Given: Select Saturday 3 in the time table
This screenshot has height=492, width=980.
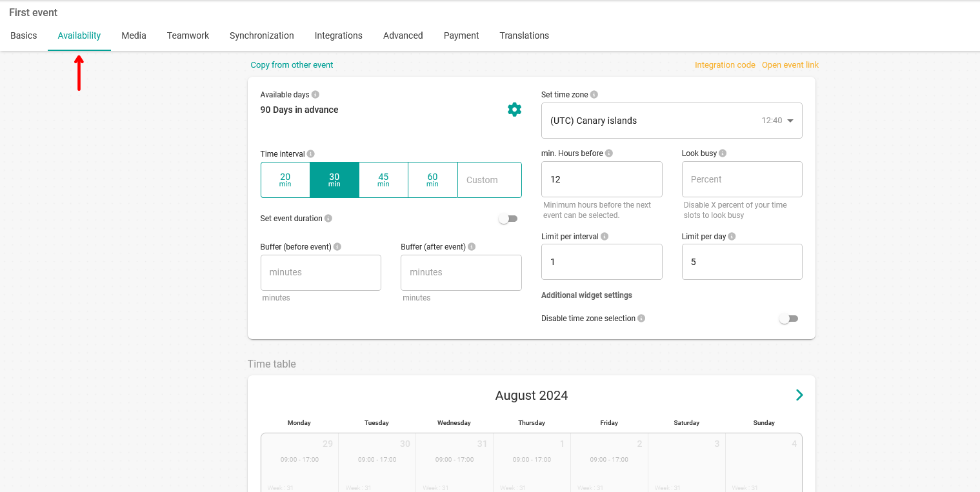Looking at the screenshot, I should (x=687, y=462).
